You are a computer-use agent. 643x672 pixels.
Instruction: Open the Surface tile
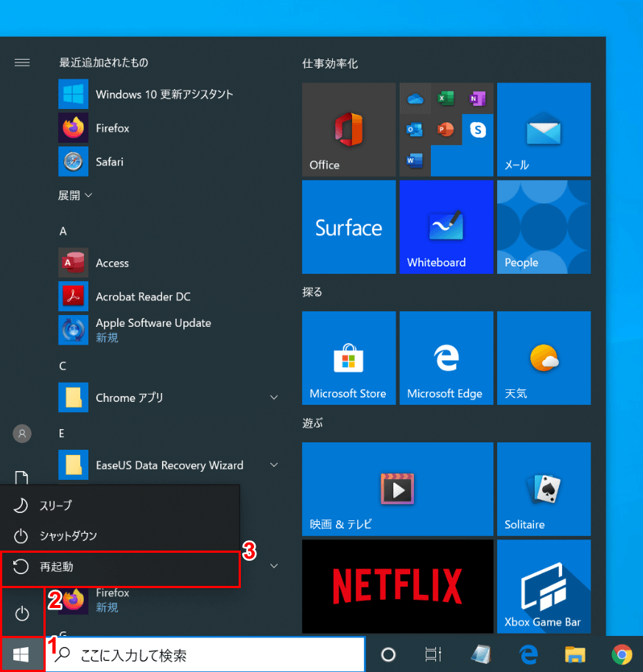pyautogui.click(x=348, y=227)
